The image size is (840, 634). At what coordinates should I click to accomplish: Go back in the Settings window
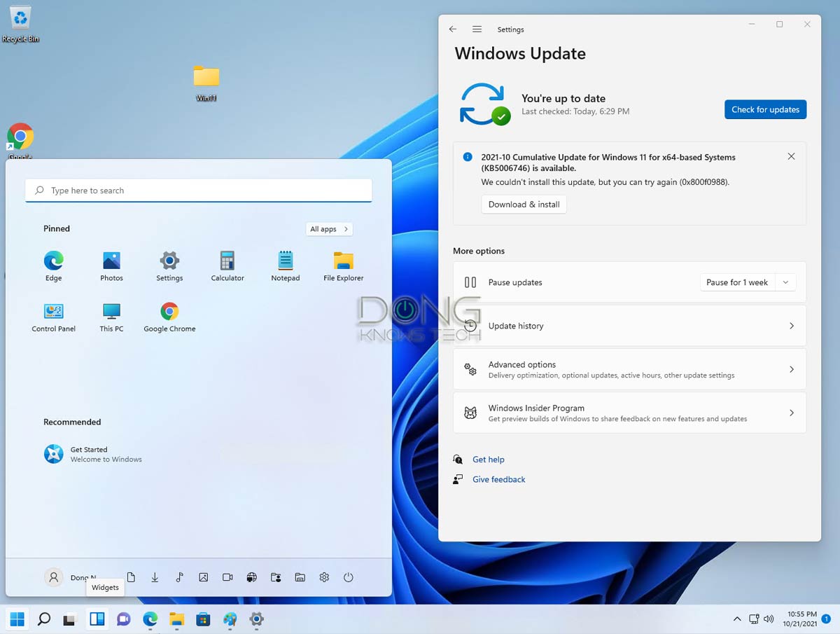[x=453, y=29]
